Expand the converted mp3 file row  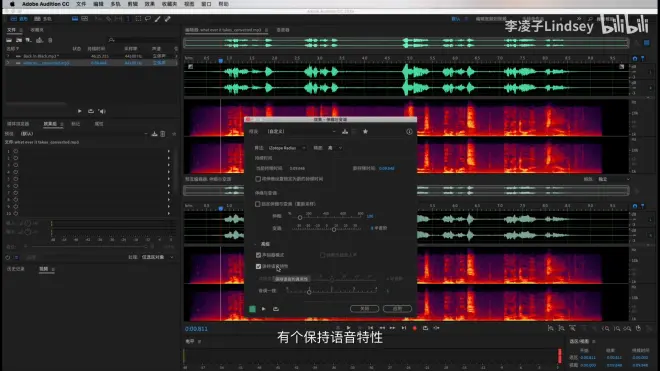pyautogui.click(x=8, y=63)
